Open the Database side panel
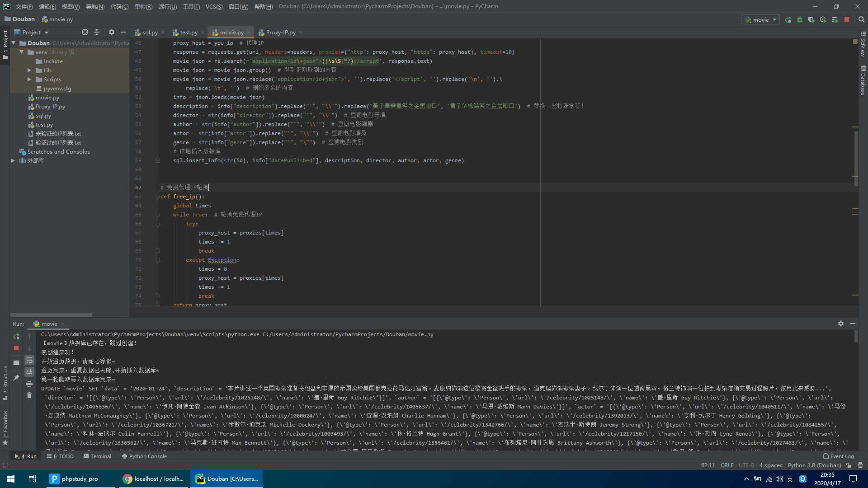 point(863,80)
